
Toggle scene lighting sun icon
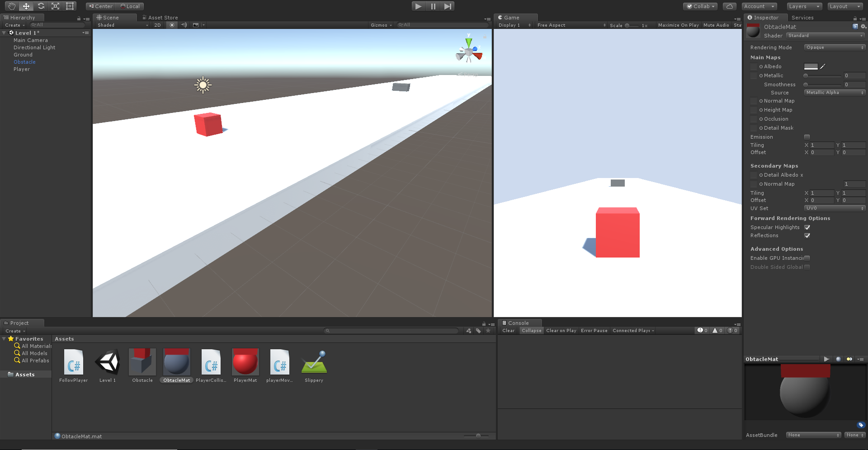pyautogui.click(x=172, y=25)
